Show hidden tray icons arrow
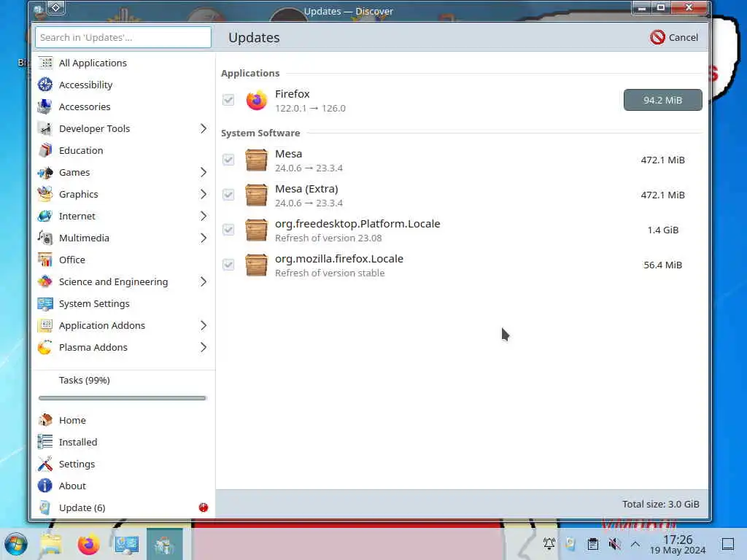This screenshot has height=560, width=747. [x=635, y=544]
